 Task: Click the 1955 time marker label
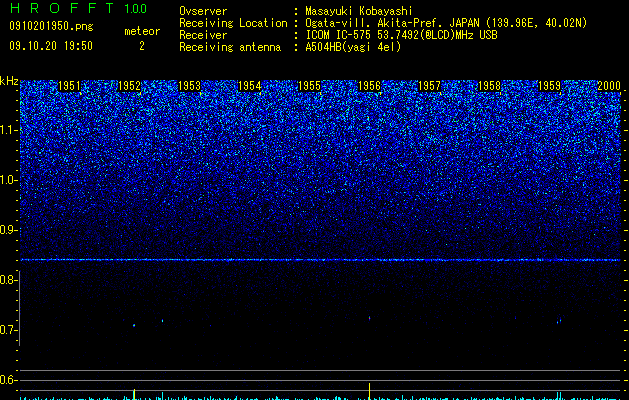[309, 86]
